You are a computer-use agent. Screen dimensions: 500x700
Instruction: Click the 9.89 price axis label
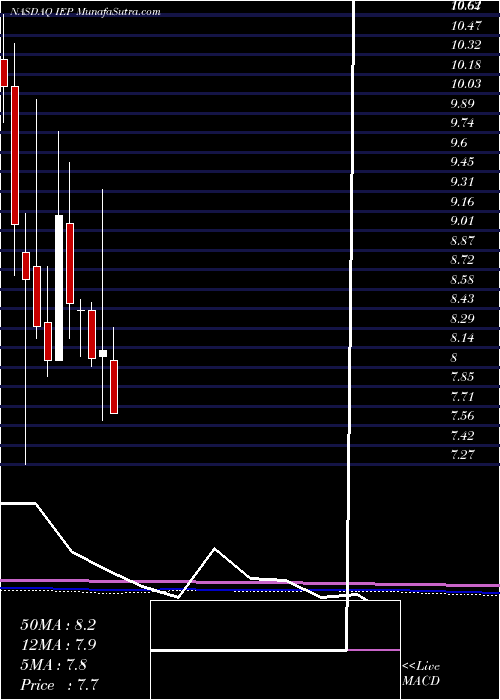coord(462,104)
